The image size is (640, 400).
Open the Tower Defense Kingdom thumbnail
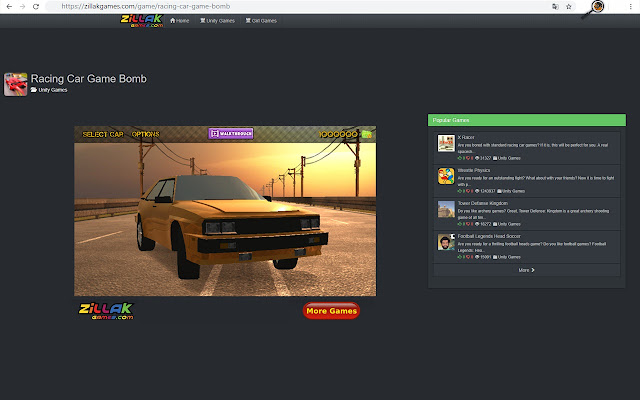tap(446, 209)
